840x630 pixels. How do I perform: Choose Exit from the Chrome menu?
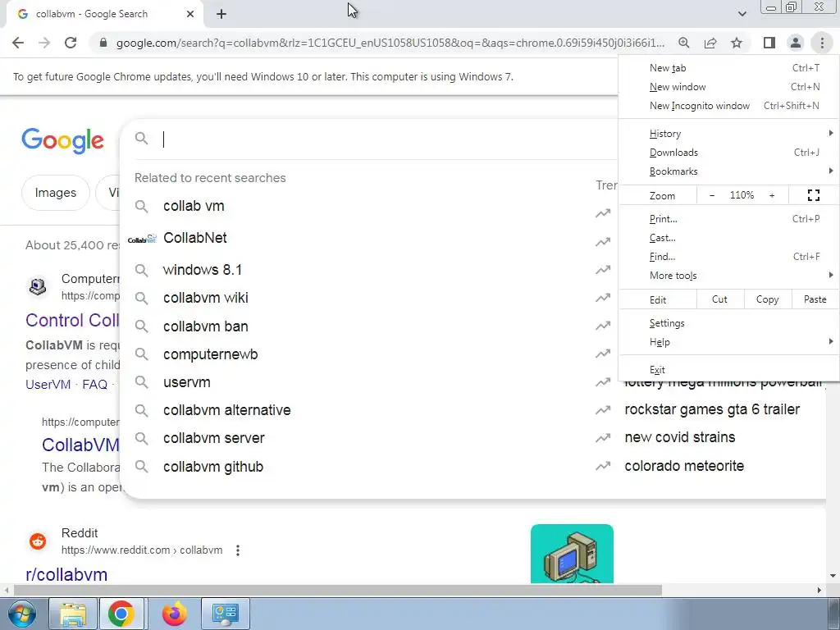tap(728, 370)
